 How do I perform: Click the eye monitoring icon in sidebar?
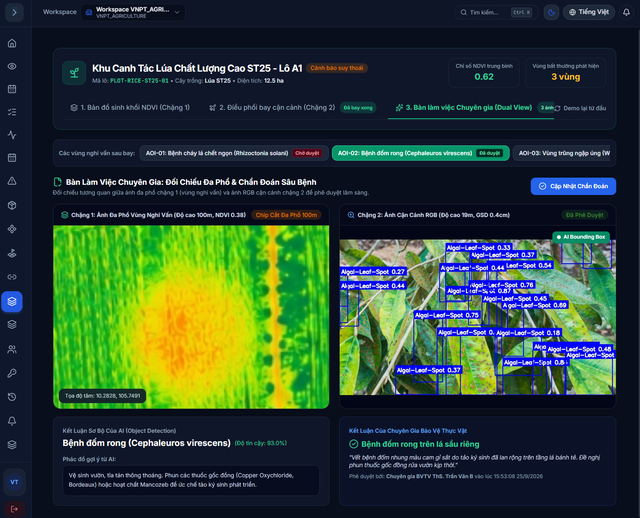(12, 66)
